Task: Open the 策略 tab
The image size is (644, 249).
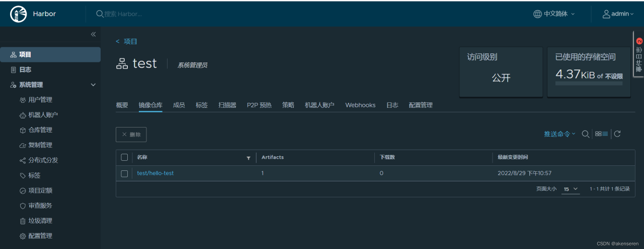Action: click(x=288, y=105)
